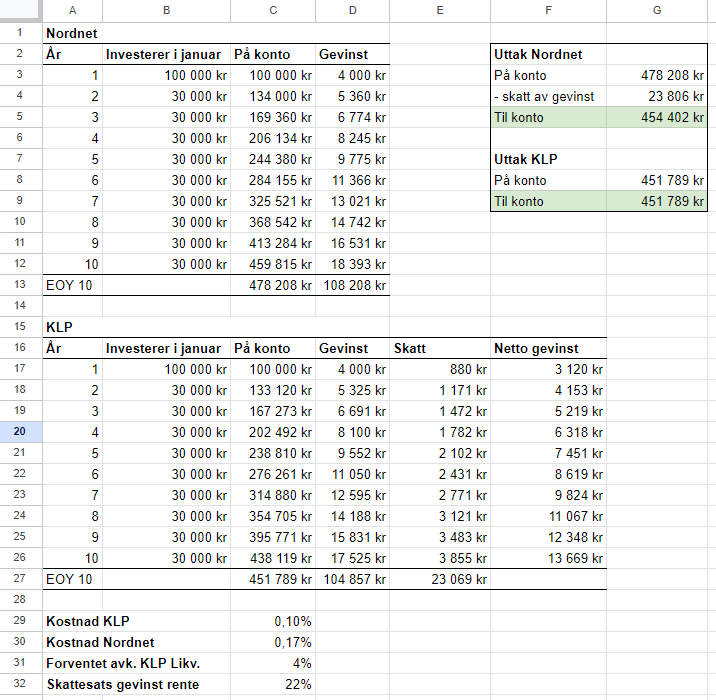Click the 7 451 kr cell

[548, 453]
